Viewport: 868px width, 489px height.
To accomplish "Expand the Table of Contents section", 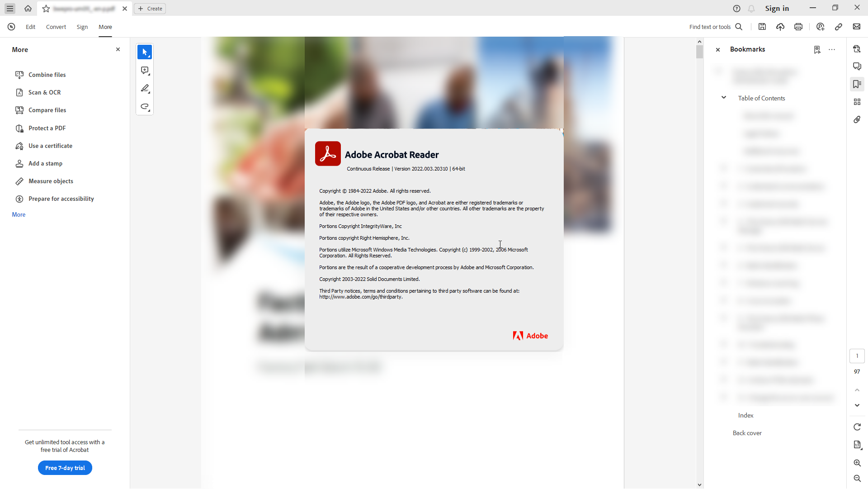I will (724, 97).
